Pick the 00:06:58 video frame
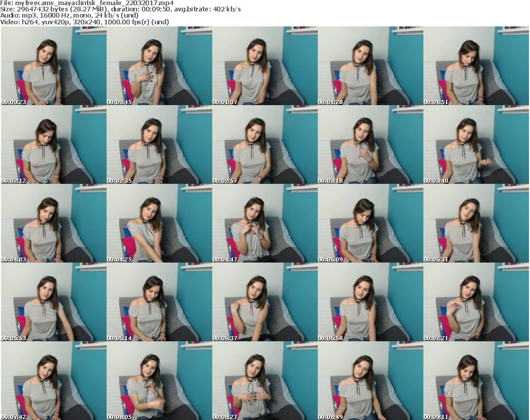The height and width of the screenshot is (420, 530). point(371,302)
